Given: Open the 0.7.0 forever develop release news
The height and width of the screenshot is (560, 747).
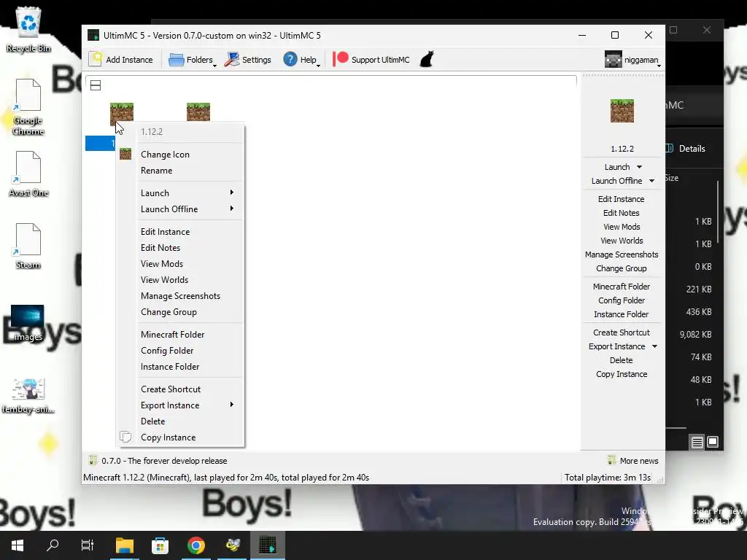Looking at the screenshot, I should 158,461.
